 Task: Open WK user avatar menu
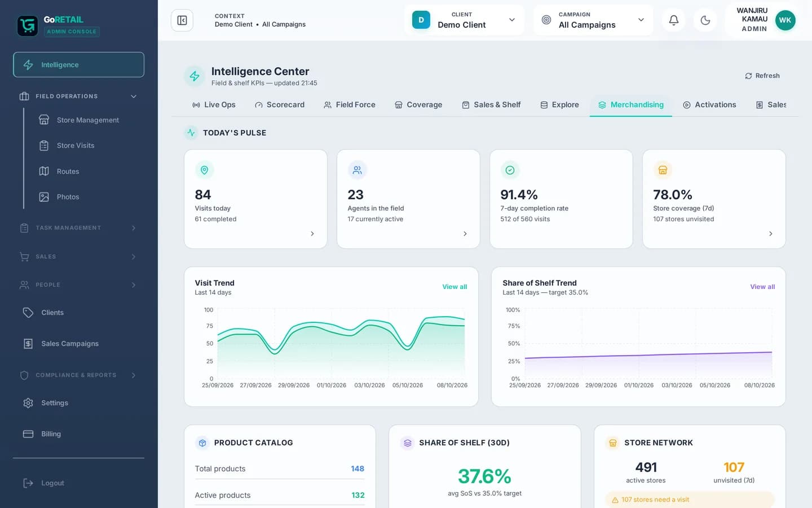click(785, 20)
